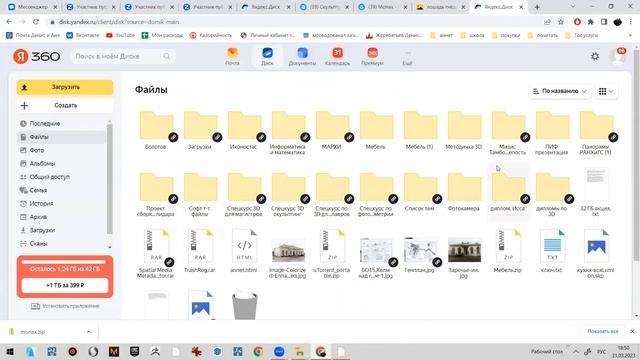The height and width of the screenshot is (360, 640).
Task: Click the Загрузить upload button
Action: point(65,87)
